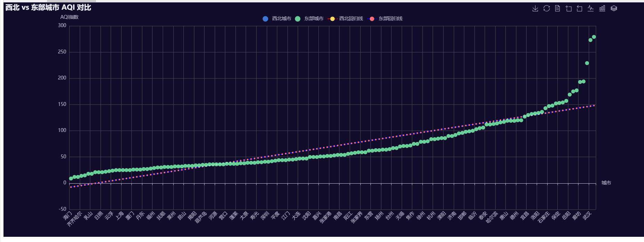Screen dimensions: 644x242
Task: Click the 厦门 city axis label
Action: 129,216
